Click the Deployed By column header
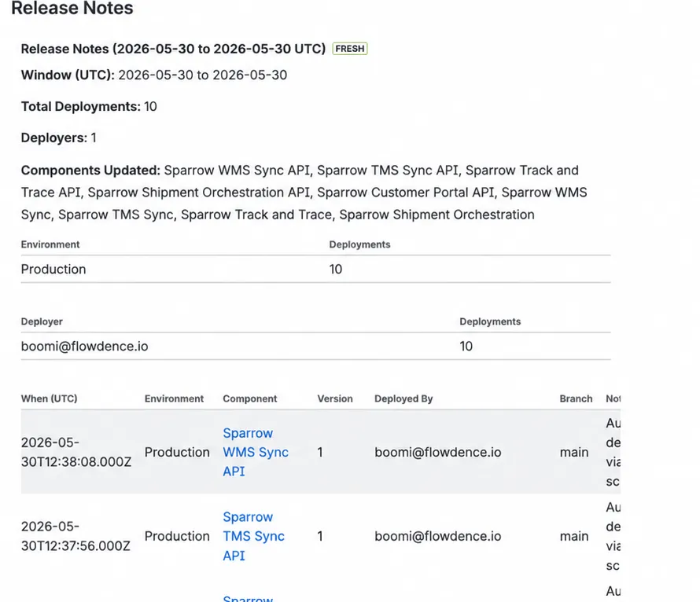 coord(403,398)
